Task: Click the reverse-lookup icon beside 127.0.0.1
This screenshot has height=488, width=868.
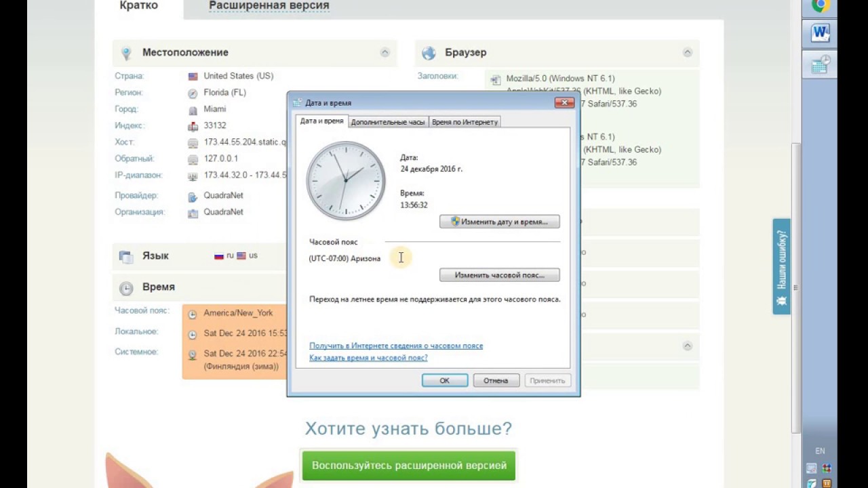Action: pos(193,159)
